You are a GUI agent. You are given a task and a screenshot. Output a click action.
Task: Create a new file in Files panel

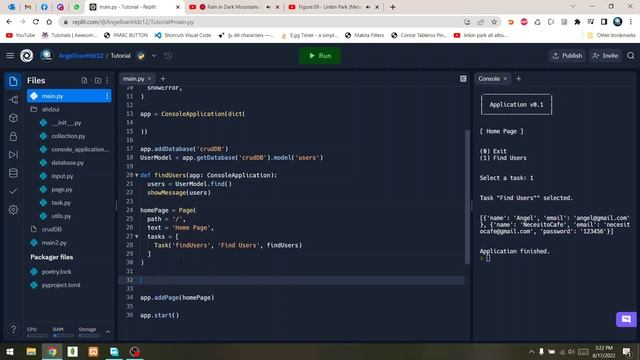[x=84, y=81]
